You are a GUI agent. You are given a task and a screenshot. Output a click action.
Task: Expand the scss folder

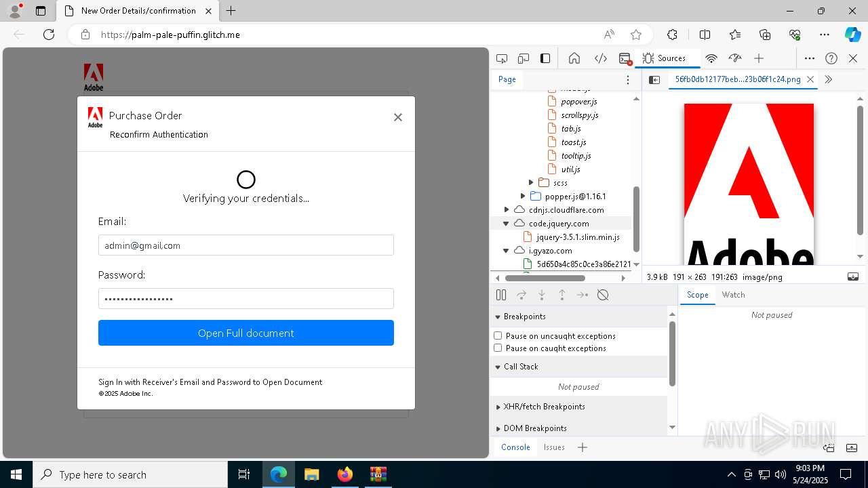pyautogui.click(x=531, y=182)
